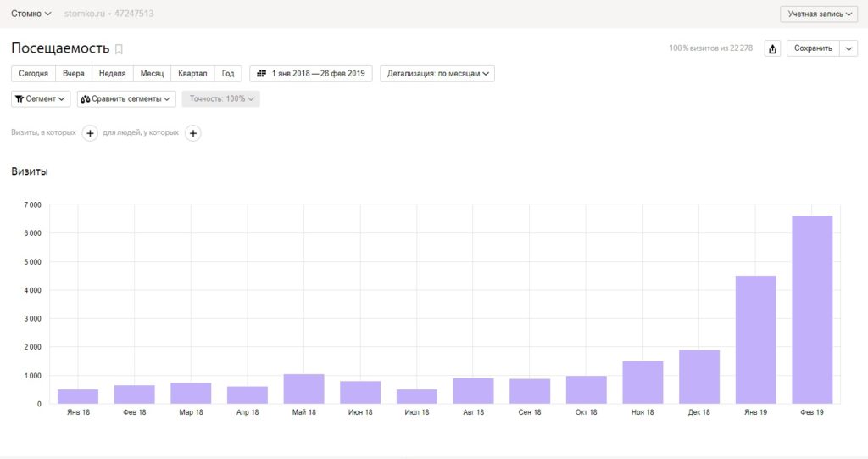Click the Май 18 bar

point(304,389)
